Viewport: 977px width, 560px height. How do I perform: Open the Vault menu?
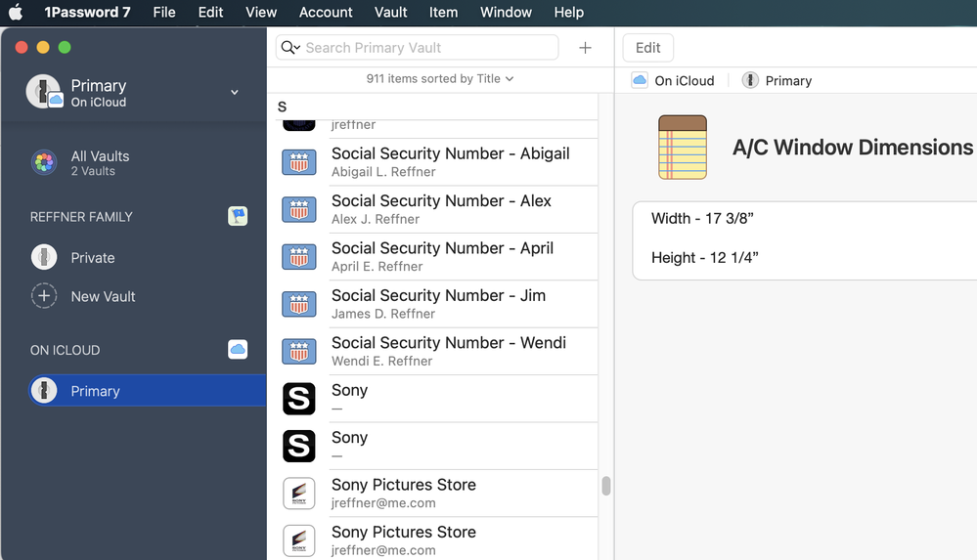391,13
